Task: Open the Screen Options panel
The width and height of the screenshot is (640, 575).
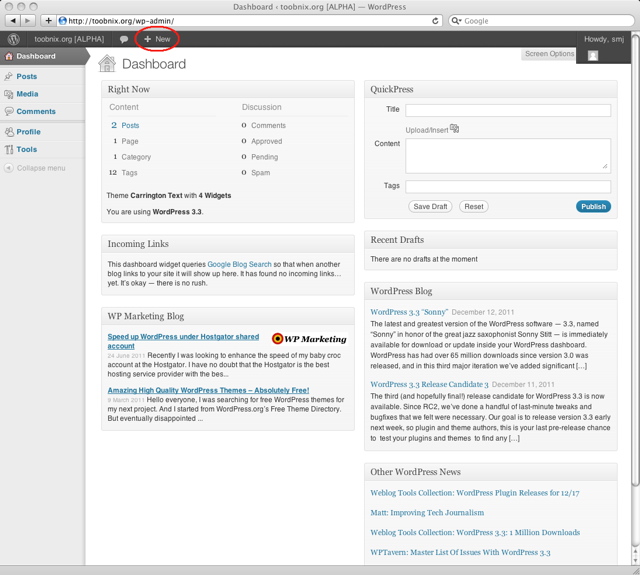Action: (549, 54)
